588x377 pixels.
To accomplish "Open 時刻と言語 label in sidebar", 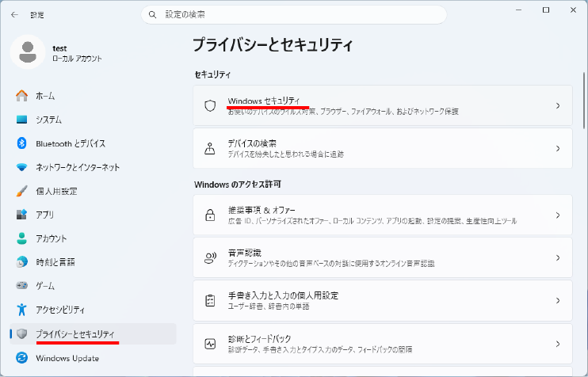I will click(55, 262).
